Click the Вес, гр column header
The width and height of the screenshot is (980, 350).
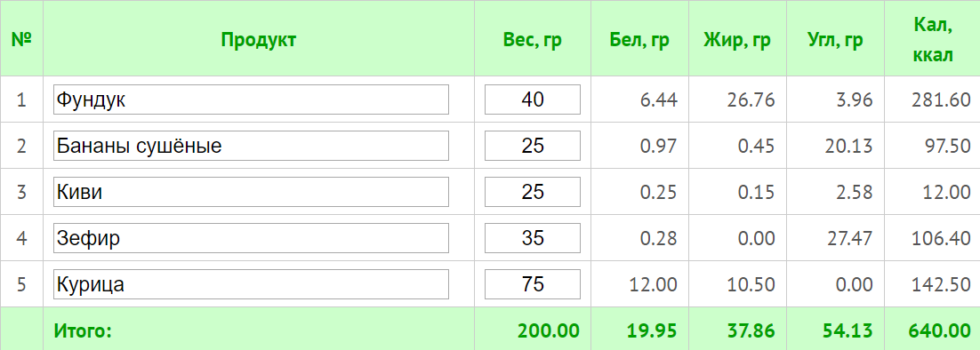533,39
